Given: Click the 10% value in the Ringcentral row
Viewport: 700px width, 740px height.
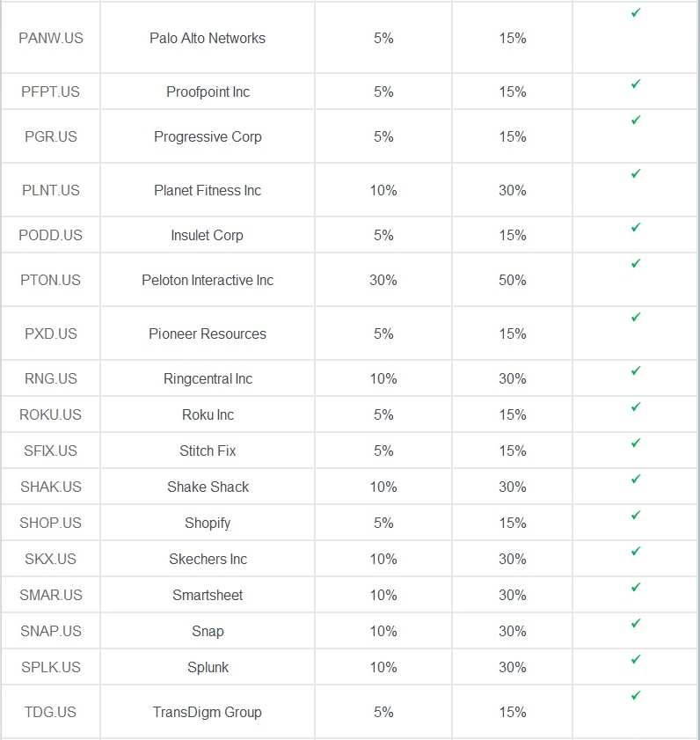Looking at the screenshot, I should click(383, 378).
